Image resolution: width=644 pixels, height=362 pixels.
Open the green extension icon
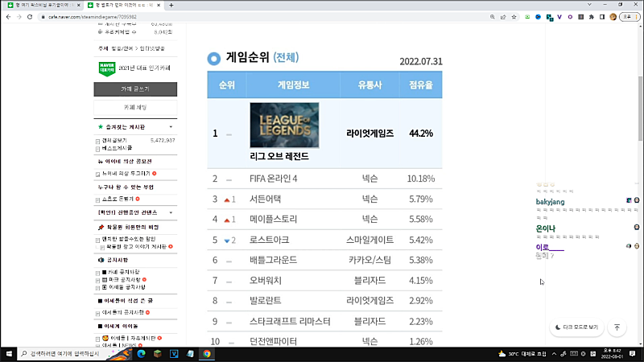(x=527, y=17)
